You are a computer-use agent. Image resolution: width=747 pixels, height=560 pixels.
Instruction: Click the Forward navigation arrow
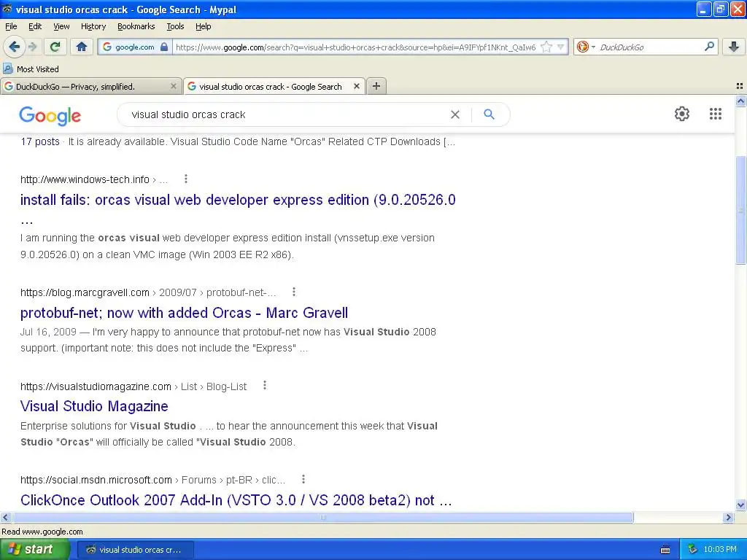point(33,47)
